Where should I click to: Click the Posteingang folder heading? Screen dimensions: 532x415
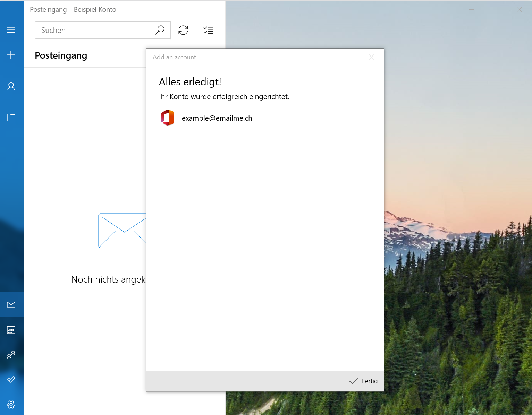(61, 55)
